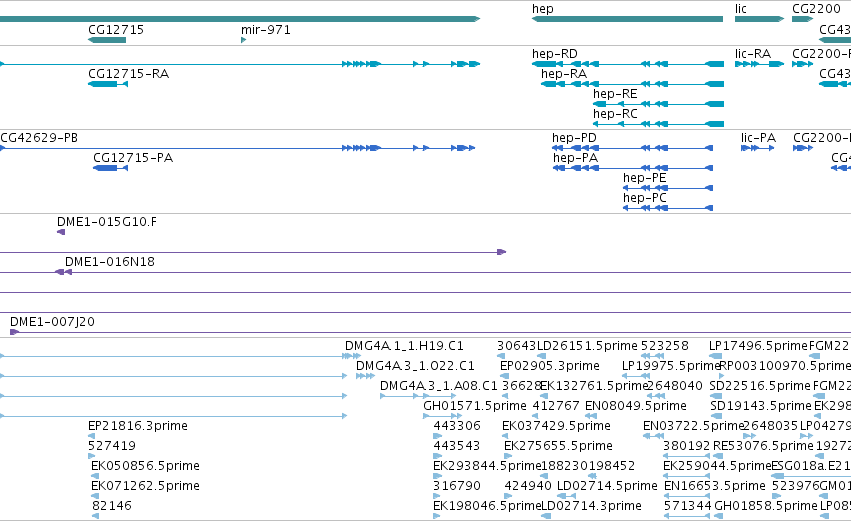Click the LD02714.5prime EST label
This screenshot has width=851, height=521.
point(607,486)
